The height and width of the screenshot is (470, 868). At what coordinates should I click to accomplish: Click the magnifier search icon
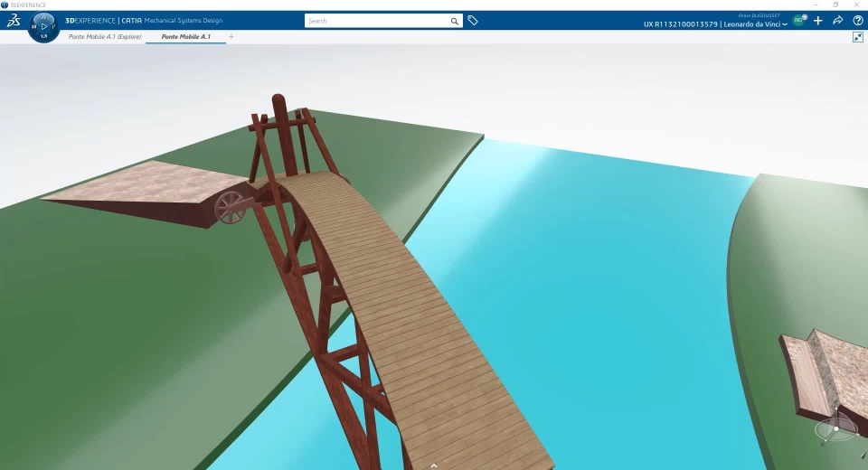pyautogui.click(x=455, y=21)
